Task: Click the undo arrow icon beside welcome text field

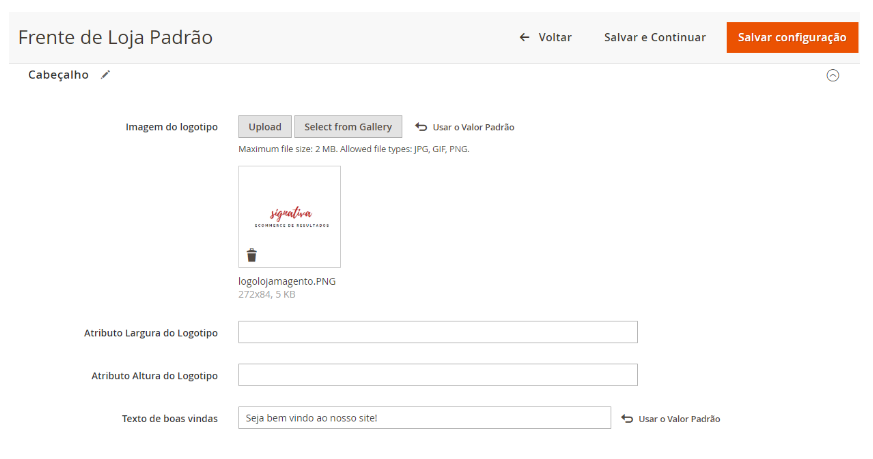Action: pos(627,418)
